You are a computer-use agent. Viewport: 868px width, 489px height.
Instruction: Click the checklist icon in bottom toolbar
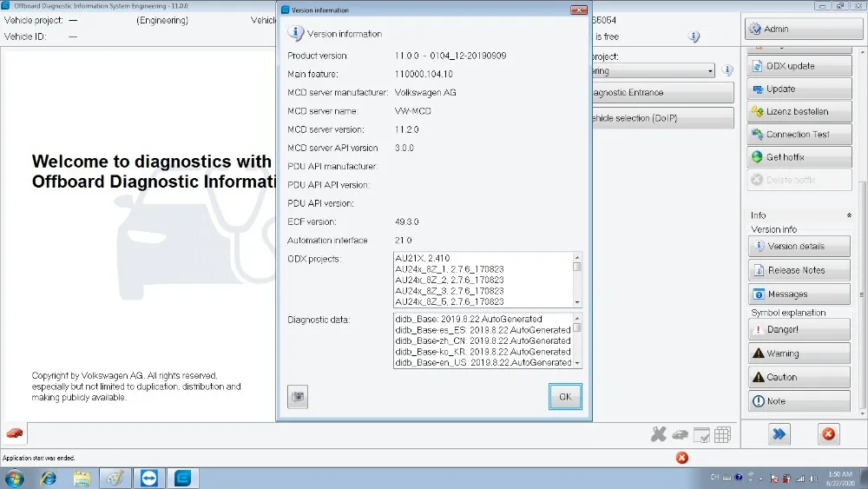701,435
